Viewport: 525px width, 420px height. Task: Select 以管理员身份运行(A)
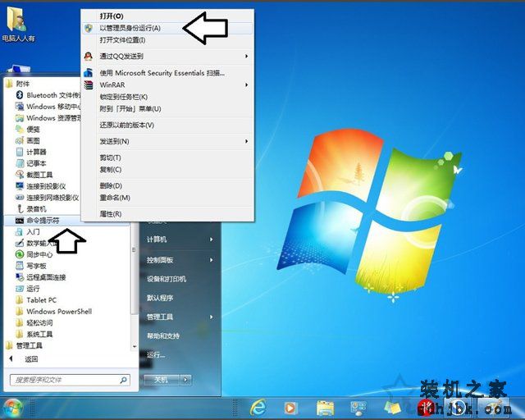[x=130, y=28]
